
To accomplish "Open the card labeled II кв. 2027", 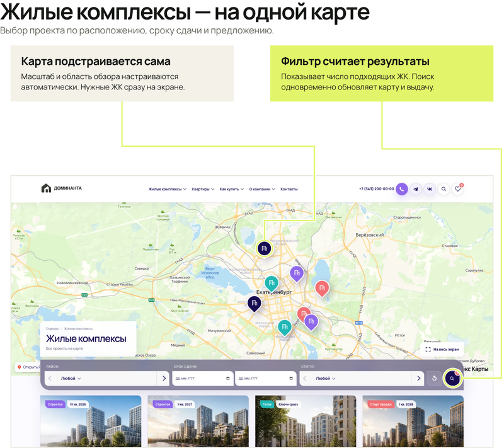I will click(x=198, y=422).
